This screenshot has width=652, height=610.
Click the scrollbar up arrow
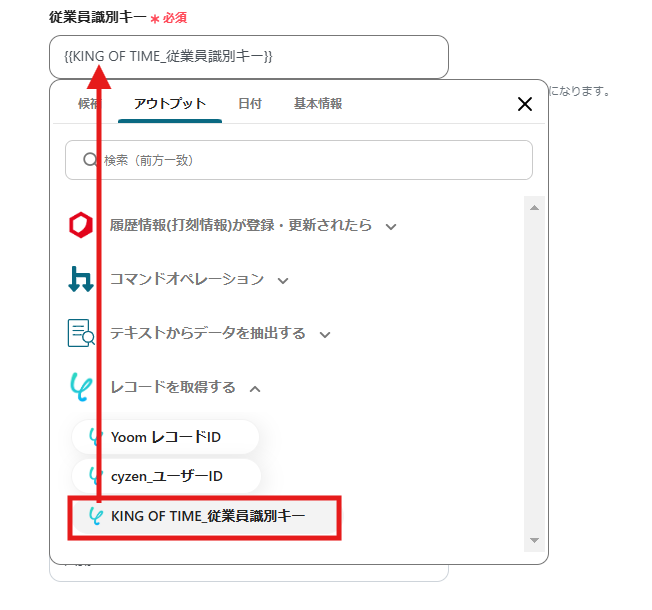[534, 207]
